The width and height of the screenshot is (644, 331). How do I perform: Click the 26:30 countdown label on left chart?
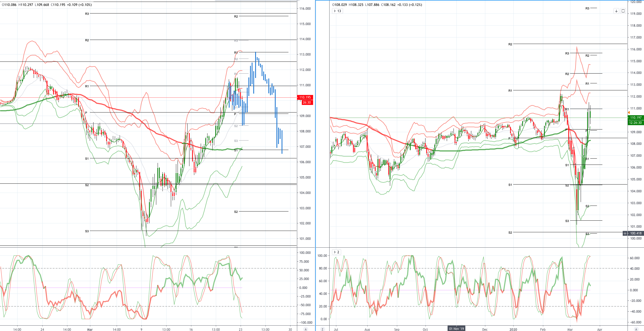point(307,103)
